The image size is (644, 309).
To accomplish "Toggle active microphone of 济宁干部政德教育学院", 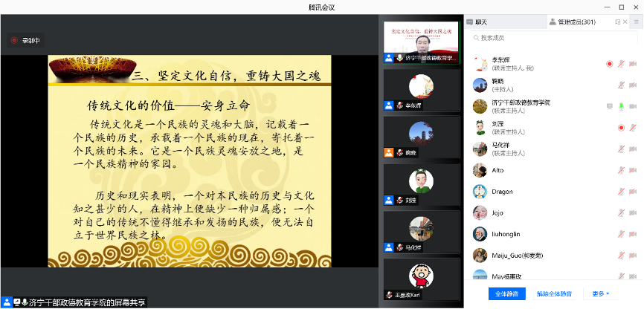I will pos(621,106).
